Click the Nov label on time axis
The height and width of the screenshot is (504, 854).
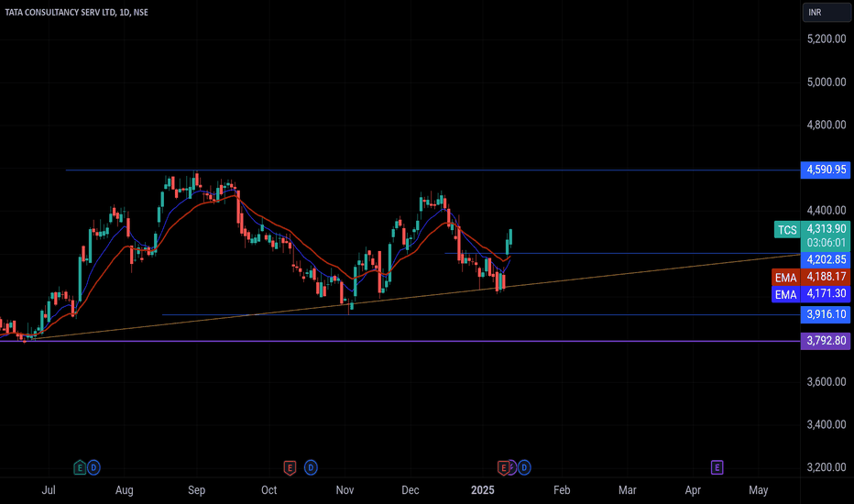point(345,490)
